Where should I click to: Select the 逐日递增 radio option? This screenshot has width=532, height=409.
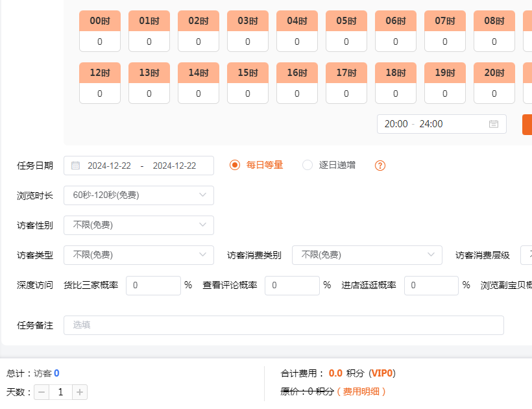[308, 165]
